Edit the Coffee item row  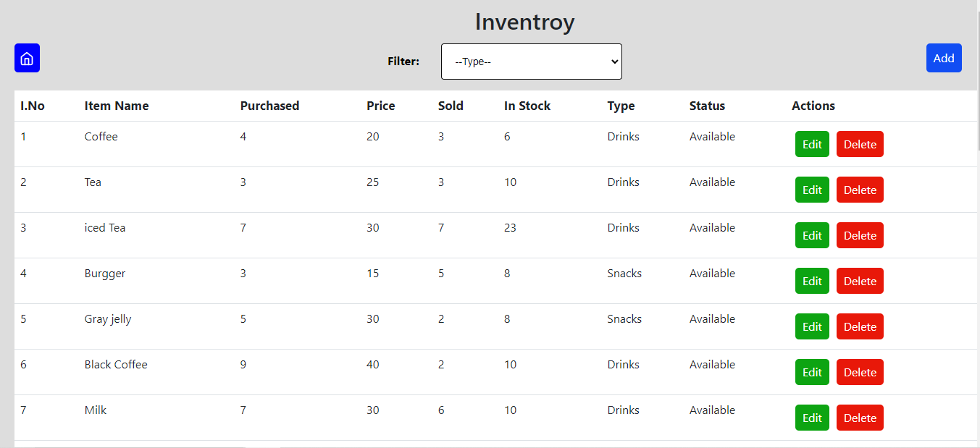pyautogui.click(x=812, y=144)
